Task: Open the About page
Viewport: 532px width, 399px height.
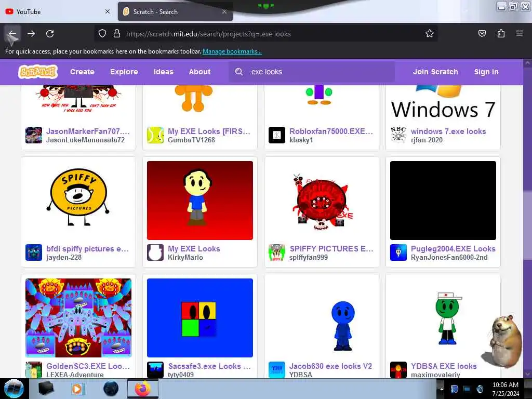Action: point(200,72)
